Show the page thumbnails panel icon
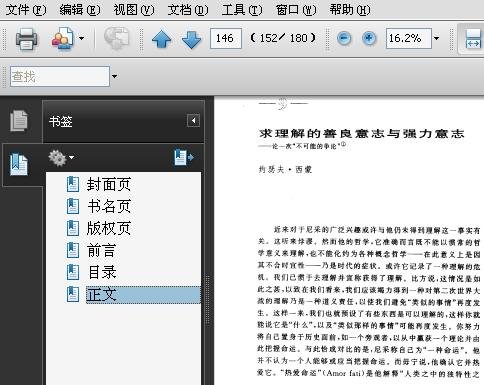 coord(19,121)
